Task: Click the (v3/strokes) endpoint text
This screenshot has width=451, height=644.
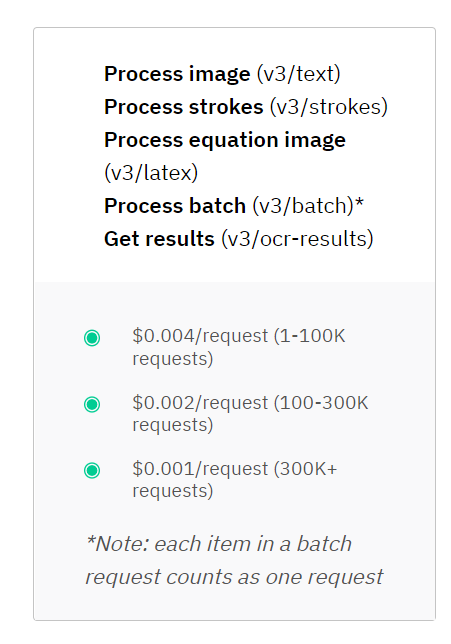Action: 329,107
